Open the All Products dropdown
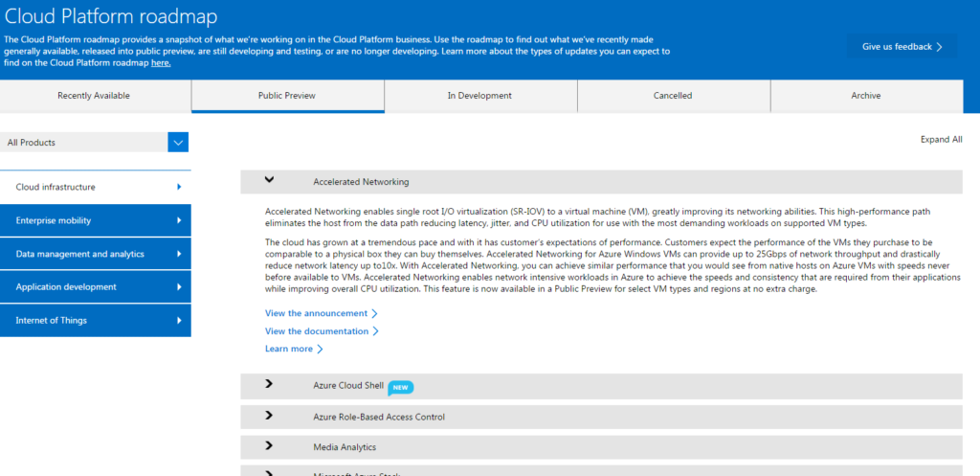 click(94, 142)
